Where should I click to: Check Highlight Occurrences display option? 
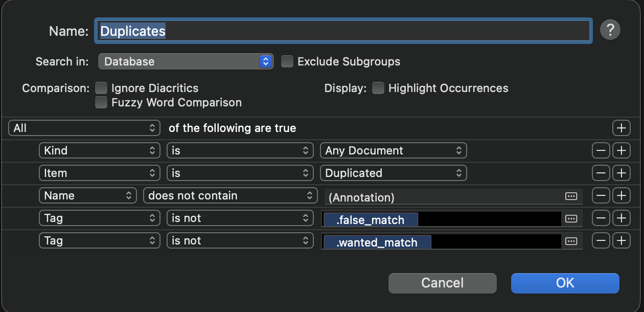(378, 88)
